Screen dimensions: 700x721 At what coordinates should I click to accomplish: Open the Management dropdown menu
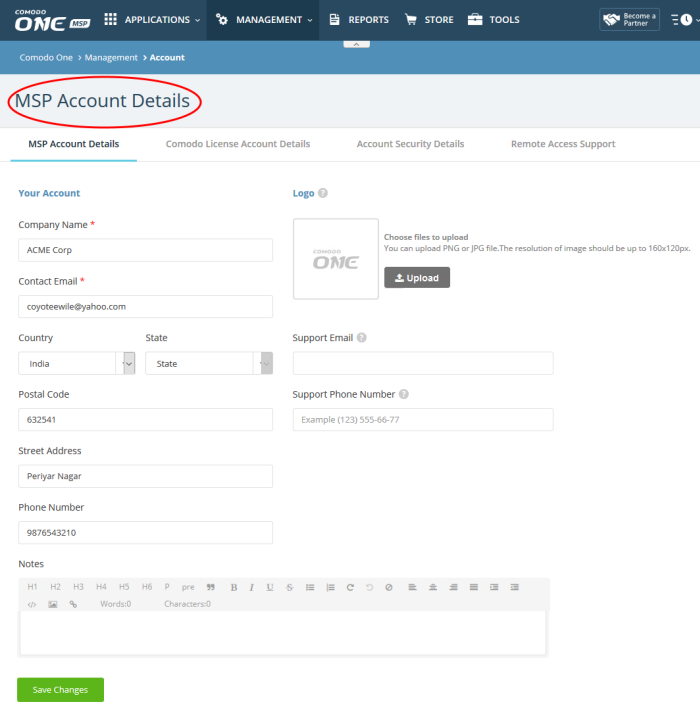pyautogui.click(x=264, y=20)
